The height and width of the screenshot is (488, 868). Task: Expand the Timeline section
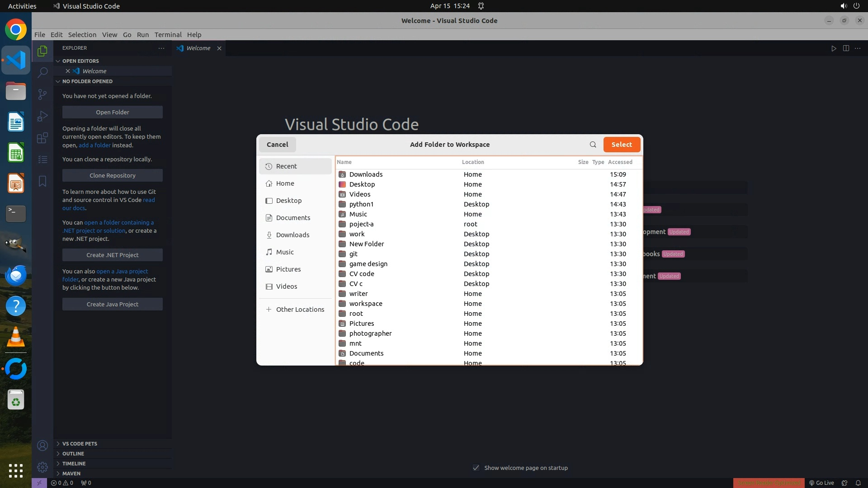[74, 464]
